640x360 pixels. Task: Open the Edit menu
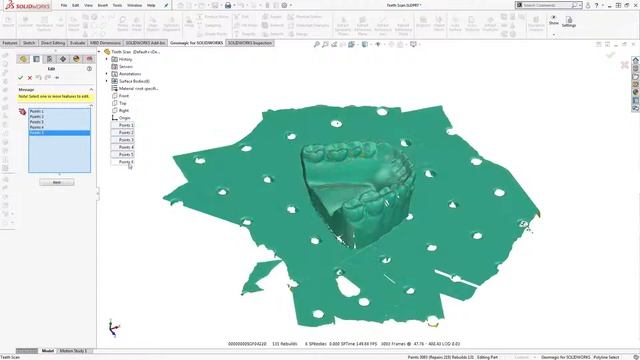coord(76,5)
